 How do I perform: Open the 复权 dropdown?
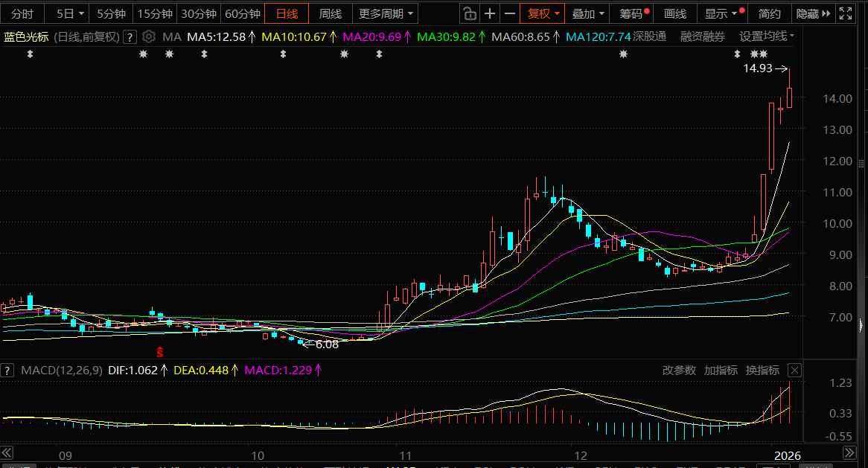tap(543, 13)
